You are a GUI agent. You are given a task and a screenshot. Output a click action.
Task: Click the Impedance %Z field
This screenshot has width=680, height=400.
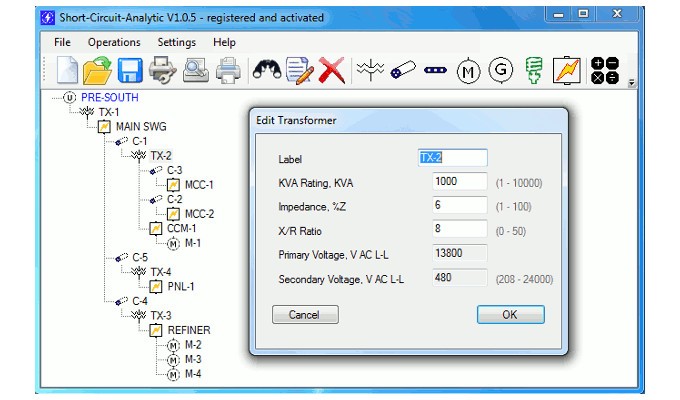tap(459, 205)
